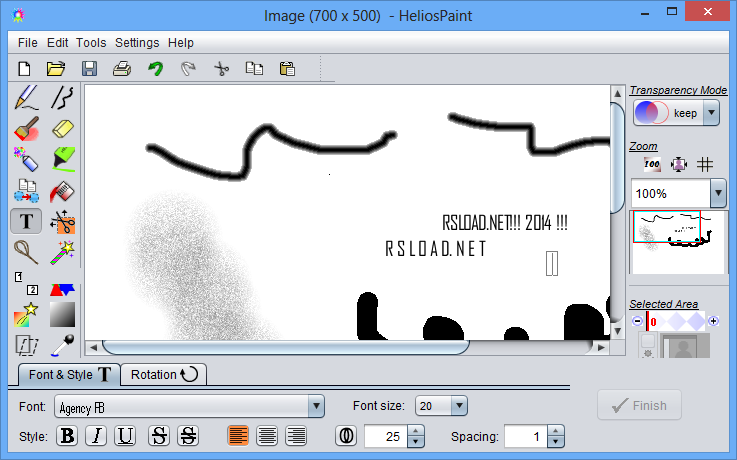Screen dimensions: 737x460
Task: Click the navigator preview thumbnail
Action: point(677,242)
